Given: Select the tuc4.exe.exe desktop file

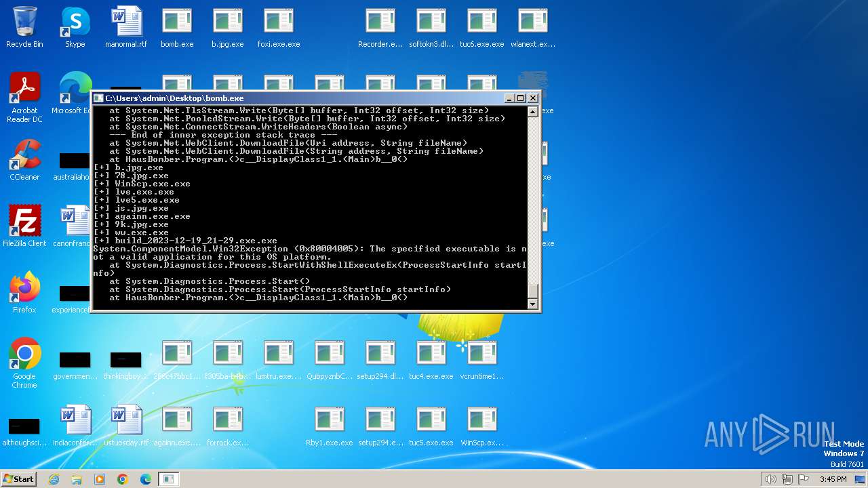Looking at the screenshot, I should [431, 359].
